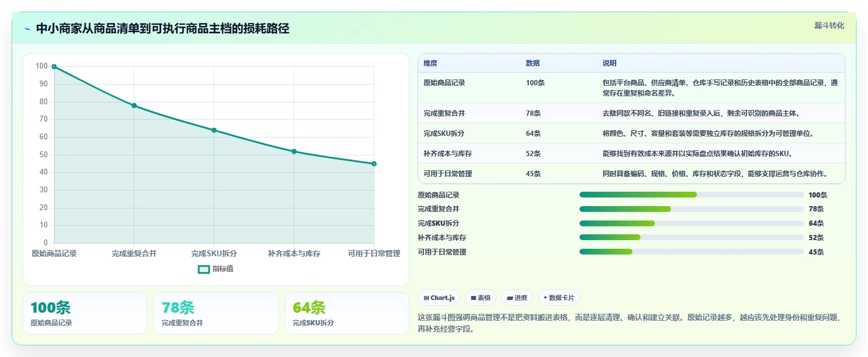Click the lightning icon beside the title
This screenshot has height=357, width=868.
(x=27, y=29)
